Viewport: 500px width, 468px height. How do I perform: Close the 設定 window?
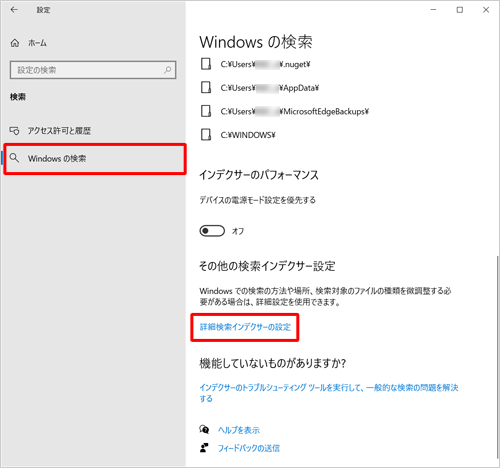point(486,10)
